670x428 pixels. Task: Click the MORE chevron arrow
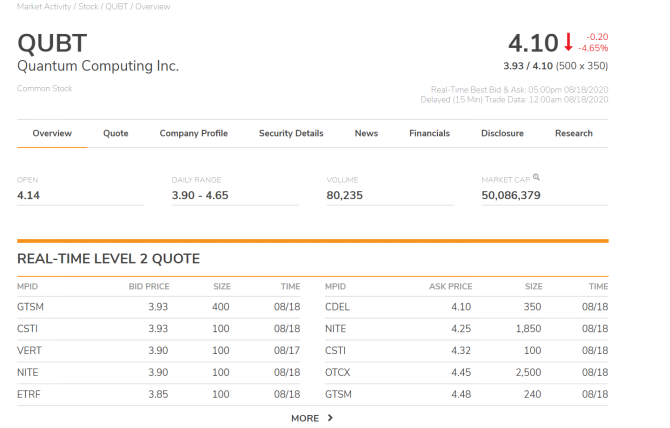(330, 418)
